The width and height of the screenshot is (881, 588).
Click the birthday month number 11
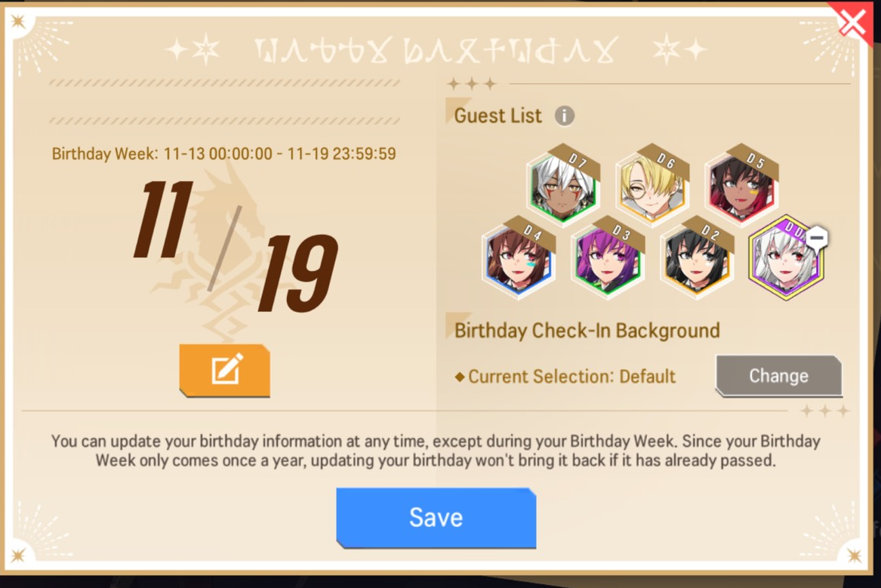164,220
